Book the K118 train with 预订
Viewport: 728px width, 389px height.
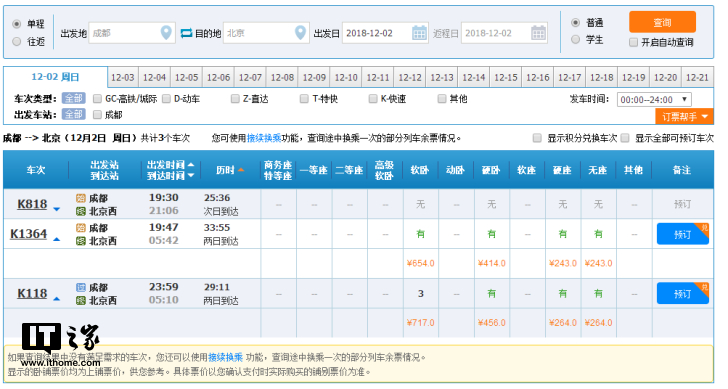[x=682, y=293]
